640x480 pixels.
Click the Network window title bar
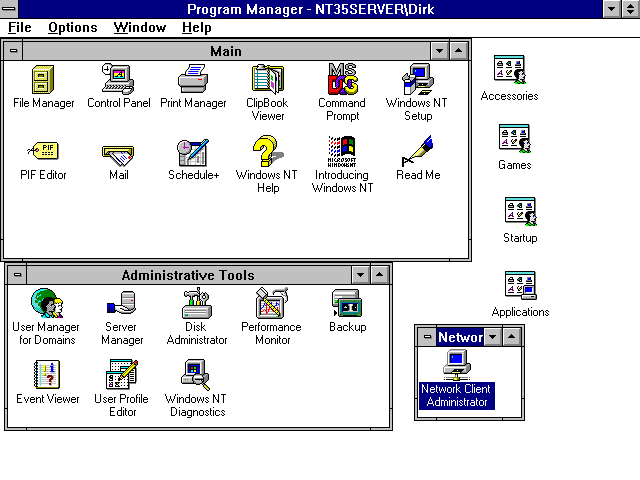click(460, 337)
